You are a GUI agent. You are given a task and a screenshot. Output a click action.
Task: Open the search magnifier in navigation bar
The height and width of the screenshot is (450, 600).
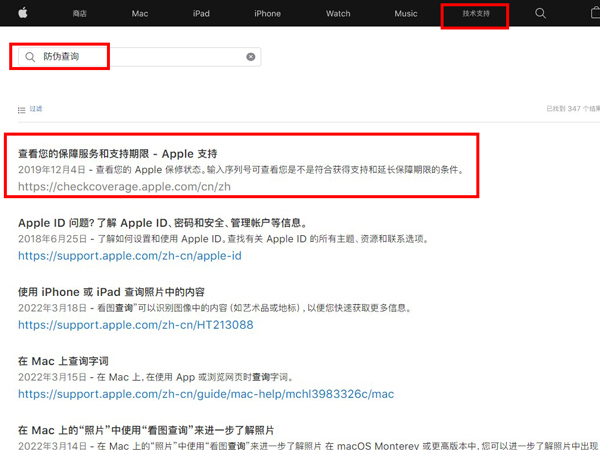[540, 13]
